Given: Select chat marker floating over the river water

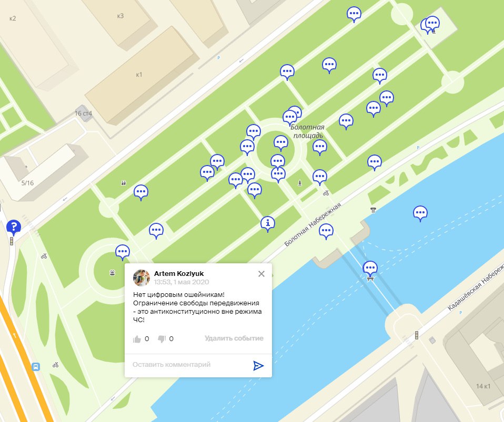Looking at the screenshot, I should pyautogui.click(x=420, y=213).
